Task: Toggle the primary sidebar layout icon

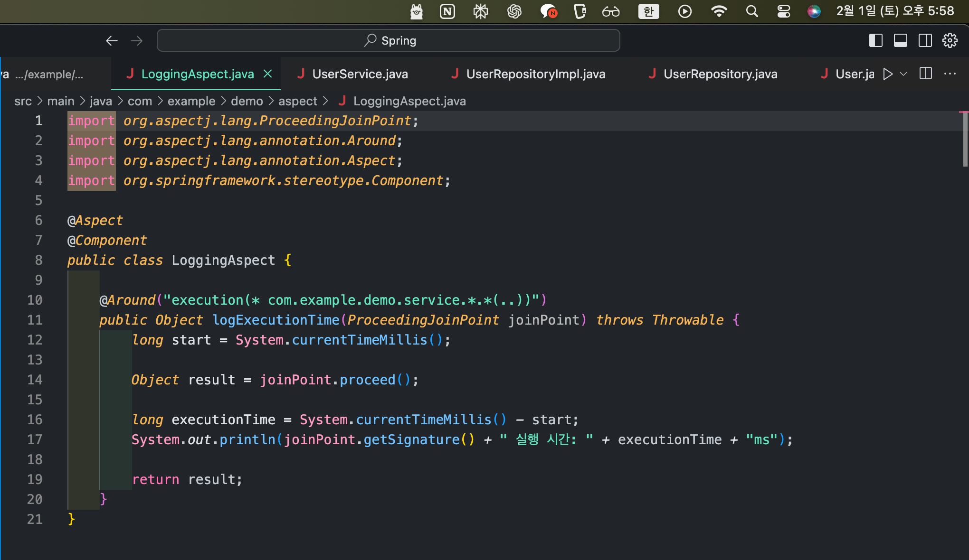Action: click(875, 41)
